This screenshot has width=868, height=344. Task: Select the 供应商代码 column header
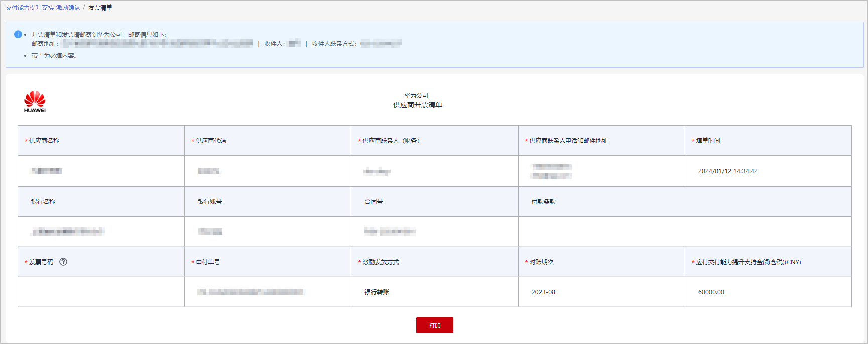[268, 141]
